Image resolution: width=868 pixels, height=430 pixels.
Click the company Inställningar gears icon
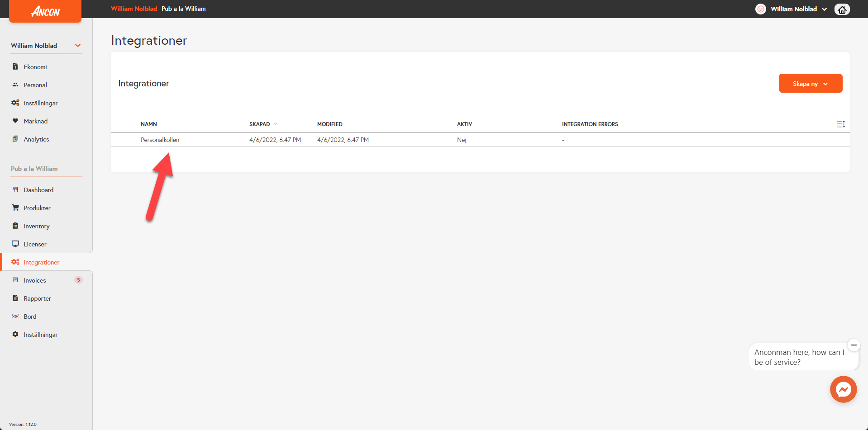(15, 103)
